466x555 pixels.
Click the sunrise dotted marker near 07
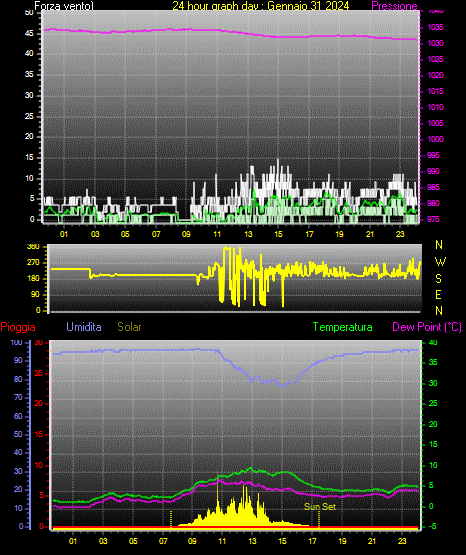coord(171,519)
